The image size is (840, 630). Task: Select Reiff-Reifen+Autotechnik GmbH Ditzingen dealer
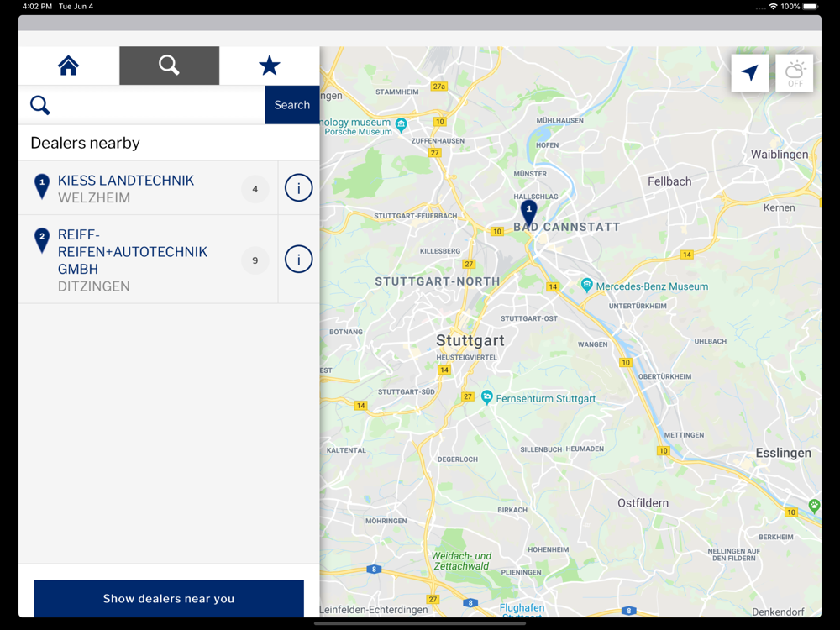click(x=149, y=260)
